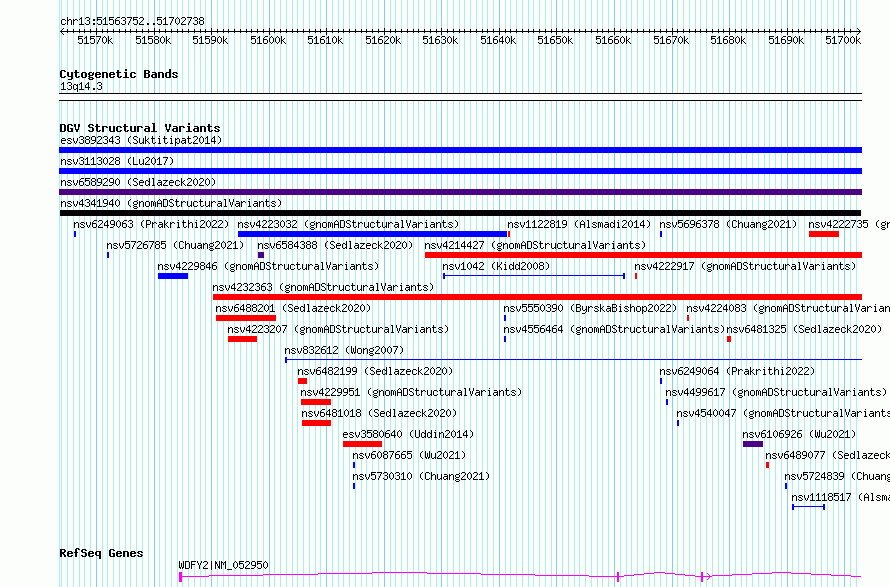Image resolution: width=890 pixels, height=587 pixels.
Task: Click the blue bar under esv3892343
Action: click(460, 150)
